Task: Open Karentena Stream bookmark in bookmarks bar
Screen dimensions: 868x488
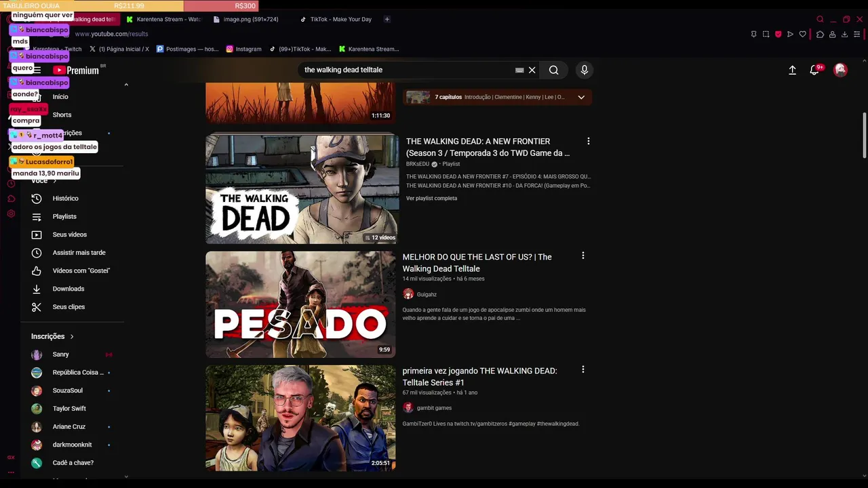Action: [x=369, y=49]
